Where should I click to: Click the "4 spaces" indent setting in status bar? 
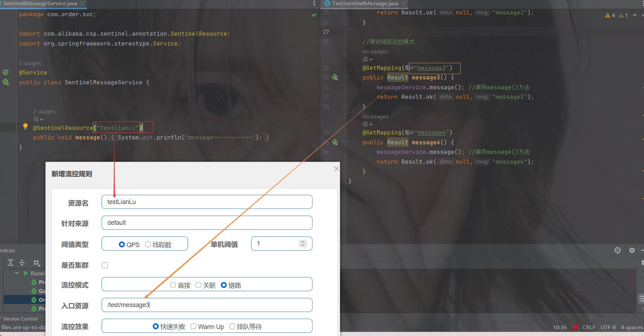[632, 328]
